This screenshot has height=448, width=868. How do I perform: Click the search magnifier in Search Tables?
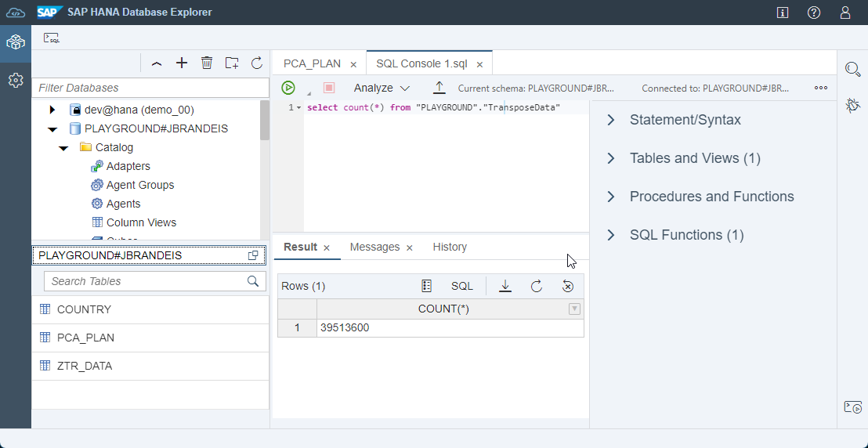[x=253, y=280]
